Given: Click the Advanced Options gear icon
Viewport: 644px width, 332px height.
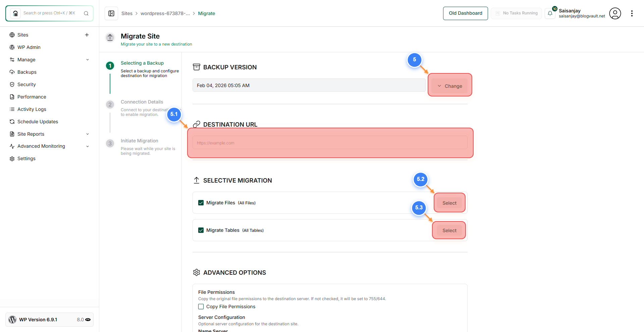Looking at the screenshot, I should point(197,272).
